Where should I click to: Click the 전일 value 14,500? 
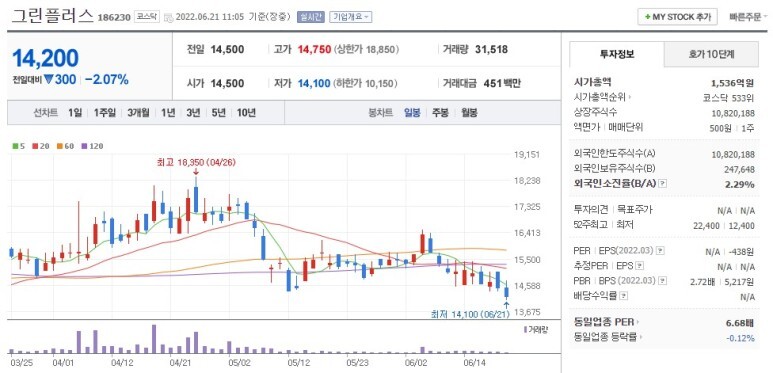point(227,49)
